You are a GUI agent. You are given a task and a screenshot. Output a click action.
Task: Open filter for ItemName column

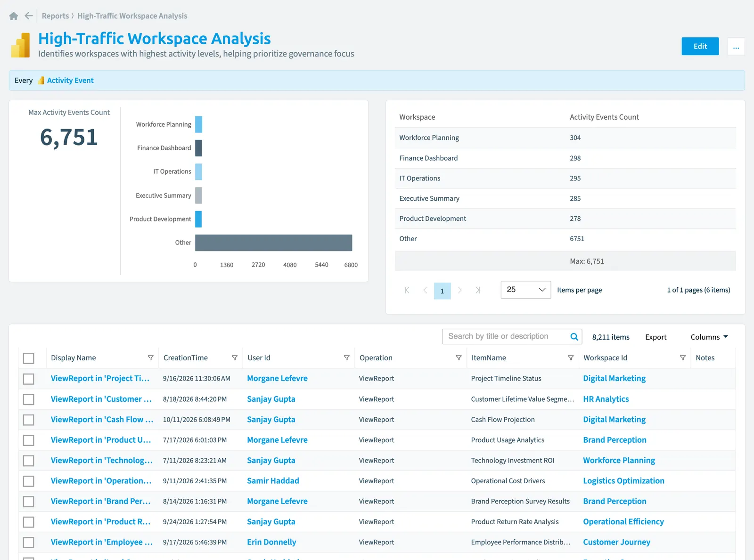[571, 358]
